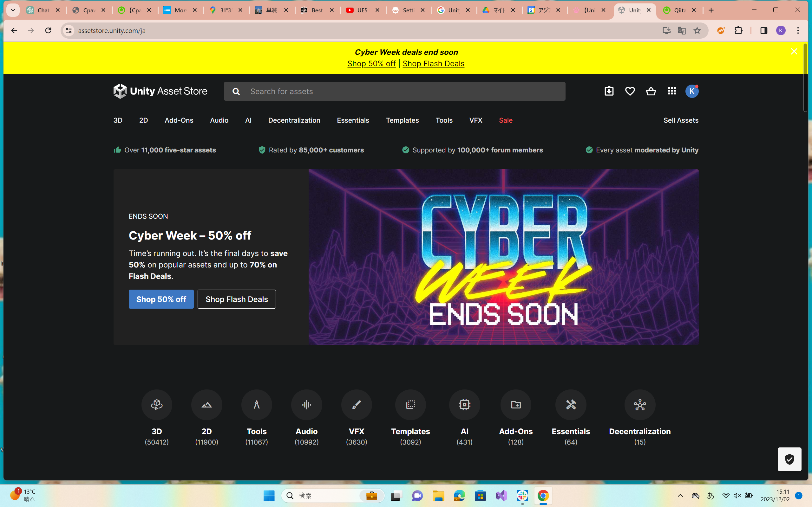Click the Shop 50% off blue button

click(x=161, y=299)
